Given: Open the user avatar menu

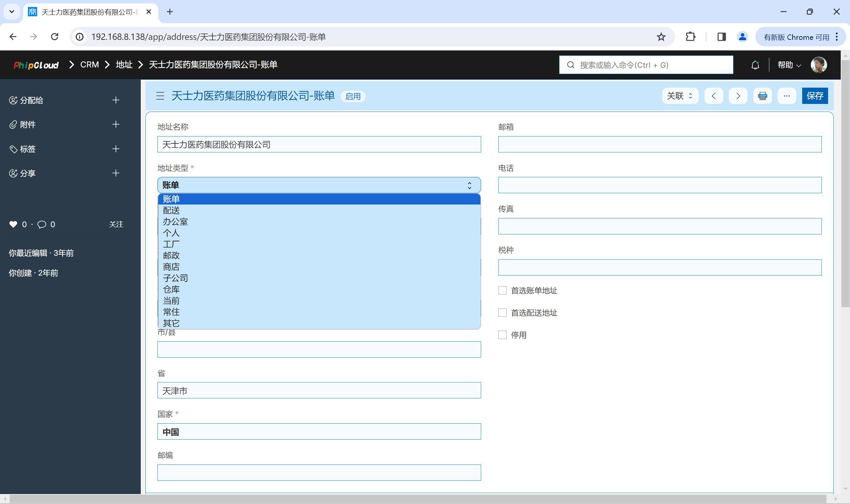Looking at the screenshot, I should pyautogui.click(x=818, y=65).
